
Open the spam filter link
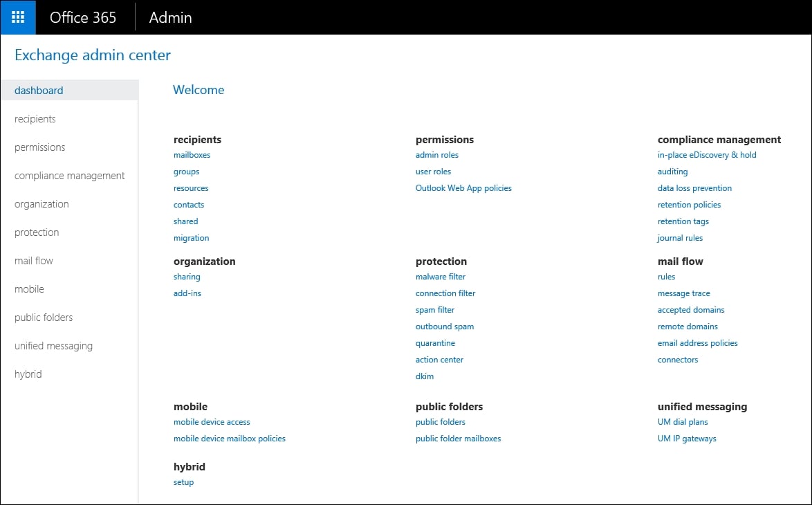(435, 310)
